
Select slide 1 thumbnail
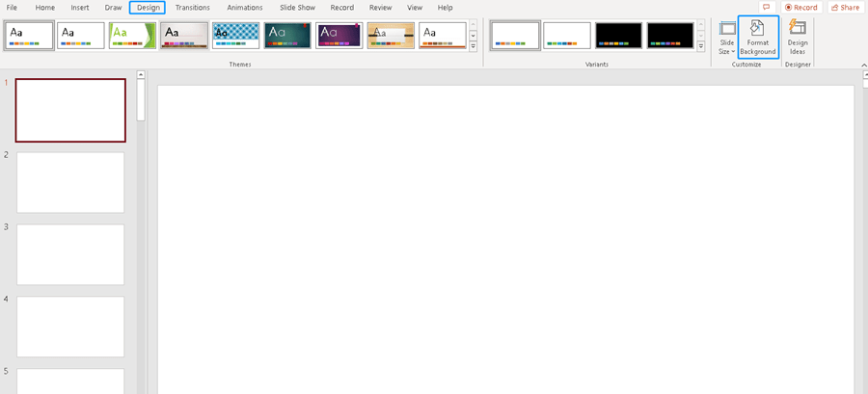pos(70,111)
